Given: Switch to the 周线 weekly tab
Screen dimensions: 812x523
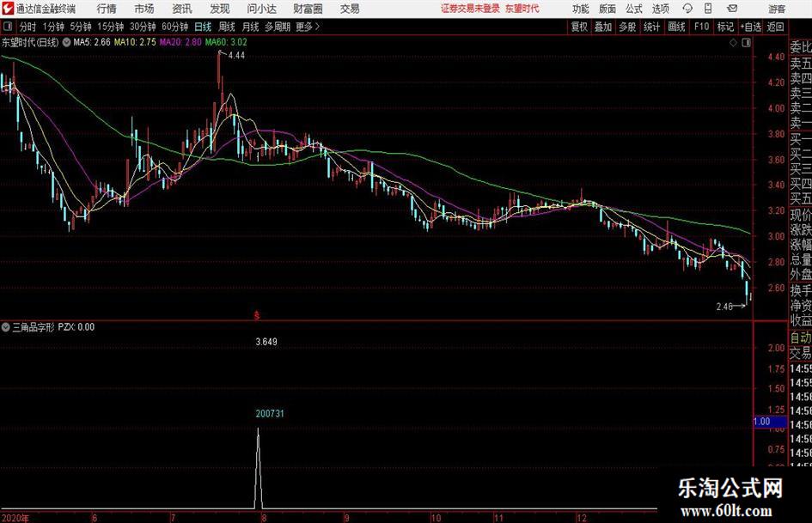Looking at the screenshot, I should tap(226, 27).
